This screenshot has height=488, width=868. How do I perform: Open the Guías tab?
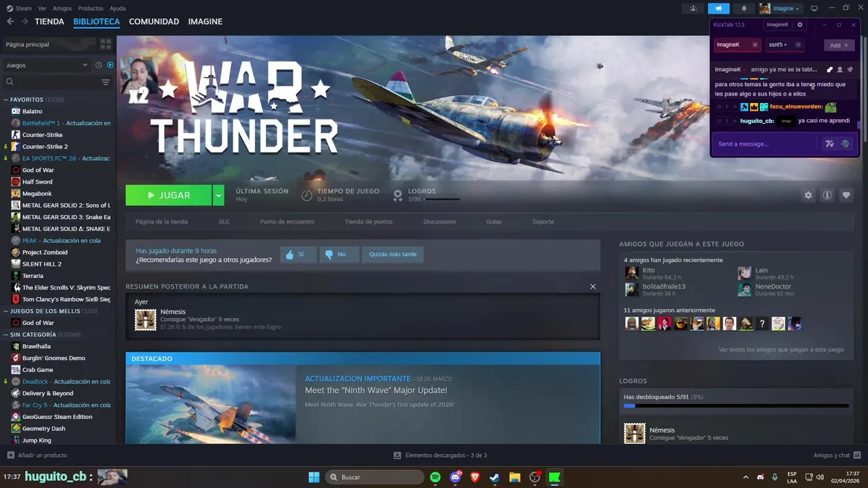pyautogui.click(x=494, y=222)
